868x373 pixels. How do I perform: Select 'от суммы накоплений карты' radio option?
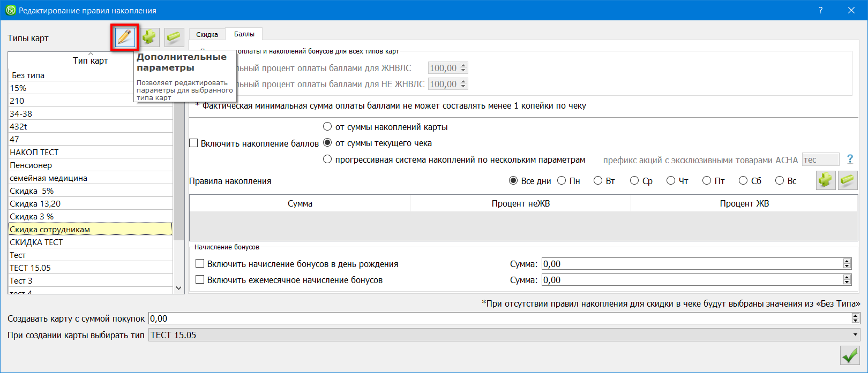coord(327,127)
